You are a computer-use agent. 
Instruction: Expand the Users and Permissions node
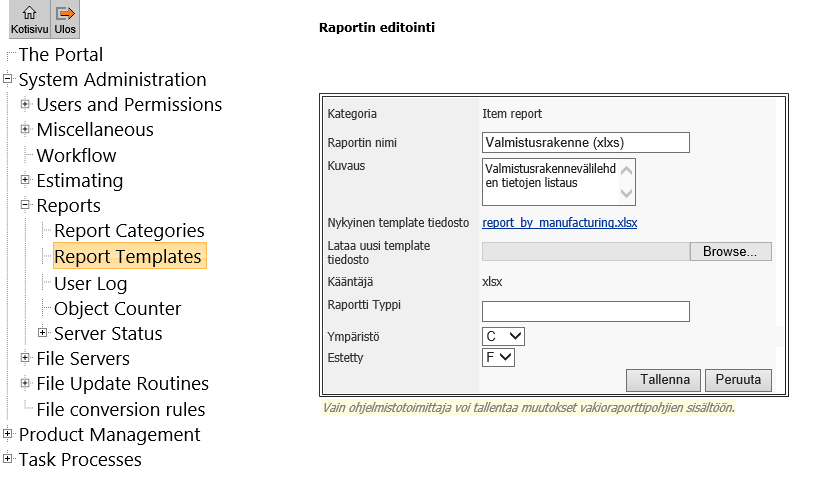pyautogui.click(x=25, y=104)
